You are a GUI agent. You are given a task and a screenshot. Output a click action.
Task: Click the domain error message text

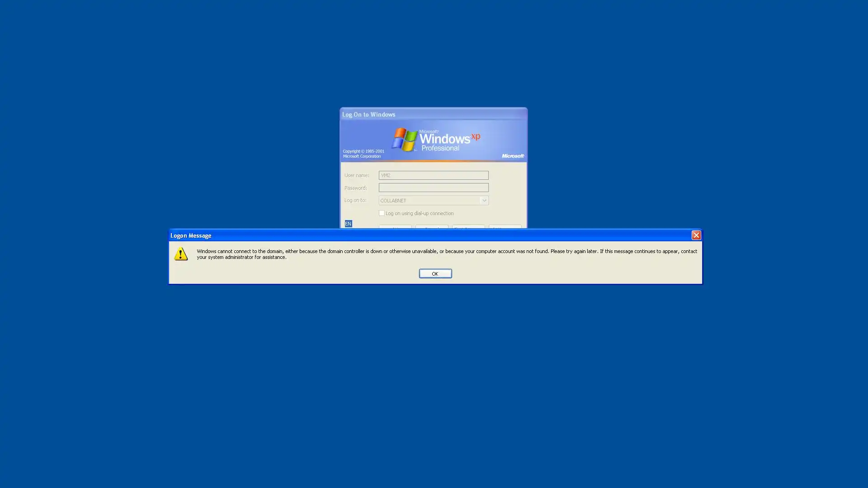tap(446, 254)
